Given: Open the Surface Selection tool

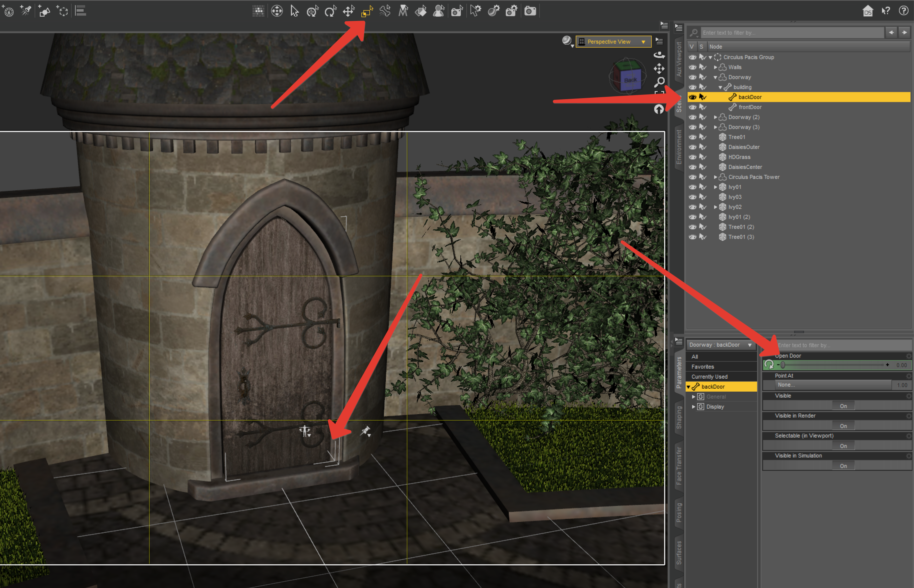Looking at the screenshot, I should [421, 11].
